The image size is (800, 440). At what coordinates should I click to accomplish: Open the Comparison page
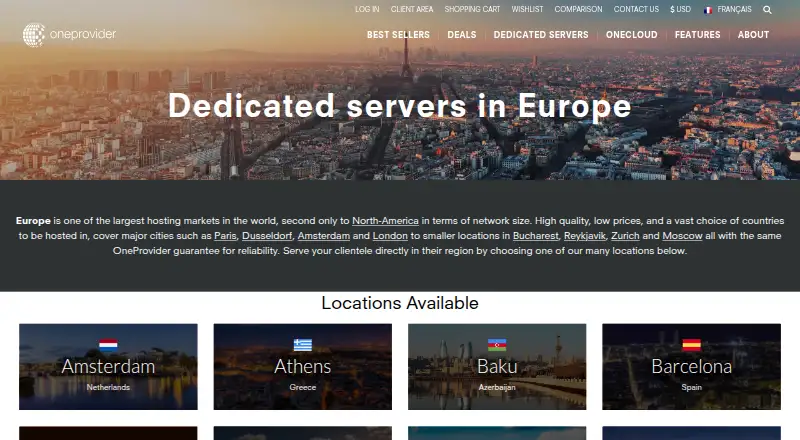[x=578, y=9]
